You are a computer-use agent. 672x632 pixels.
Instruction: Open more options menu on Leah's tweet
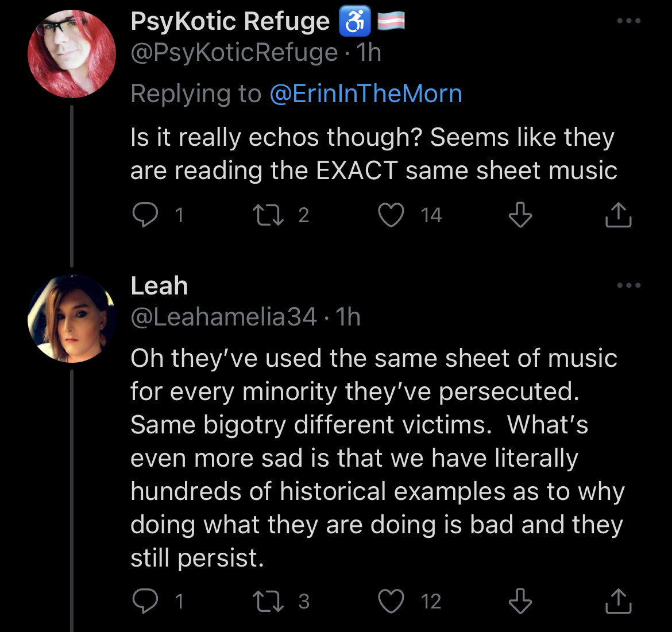click(628, 285)
